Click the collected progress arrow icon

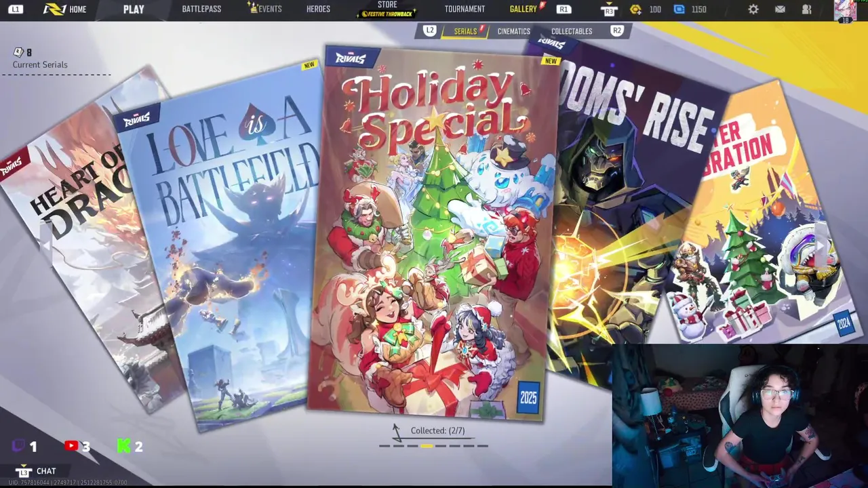pos(397,432)
